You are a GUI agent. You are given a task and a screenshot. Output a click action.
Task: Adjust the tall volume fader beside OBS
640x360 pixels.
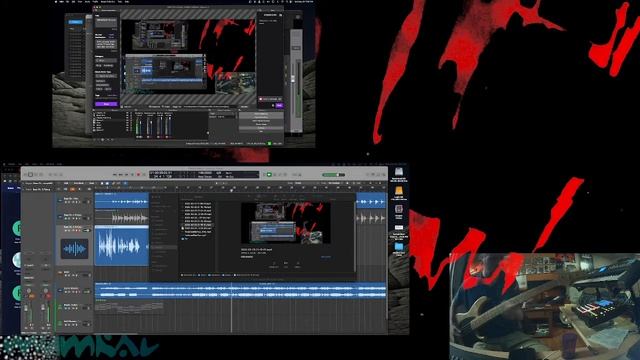(293, 79)
